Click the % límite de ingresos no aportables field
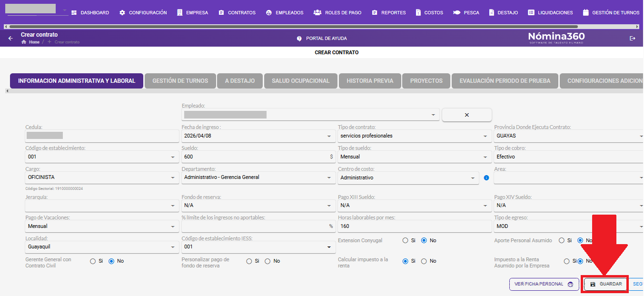This screenshot has height=296, width=644. [258, 226]
